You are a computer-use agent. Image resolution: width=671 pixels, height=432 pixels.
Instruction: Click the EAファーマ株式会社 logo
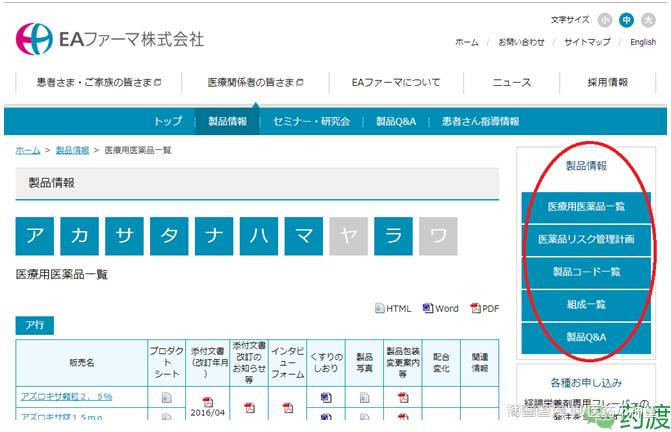click(110, 39)
